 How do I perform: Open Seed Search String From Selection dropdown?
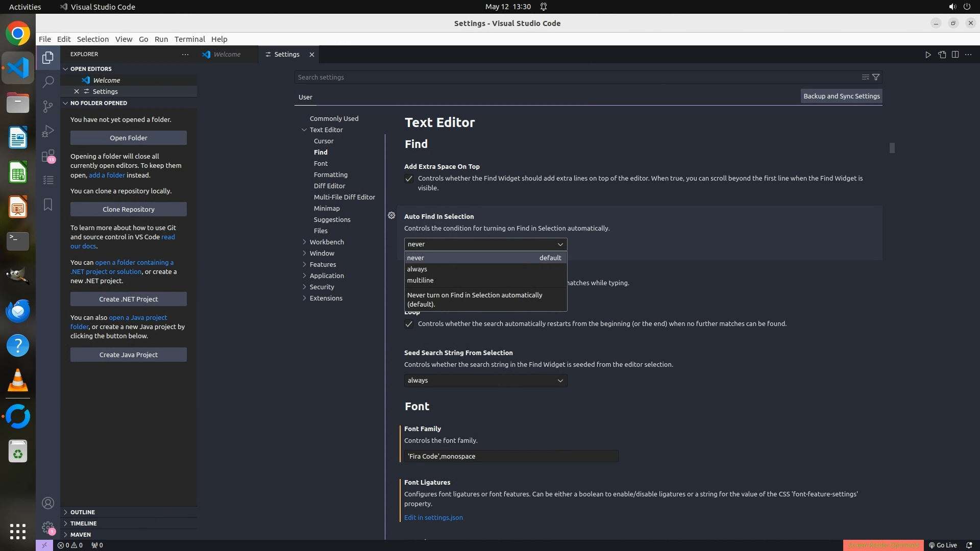(485, 381)
